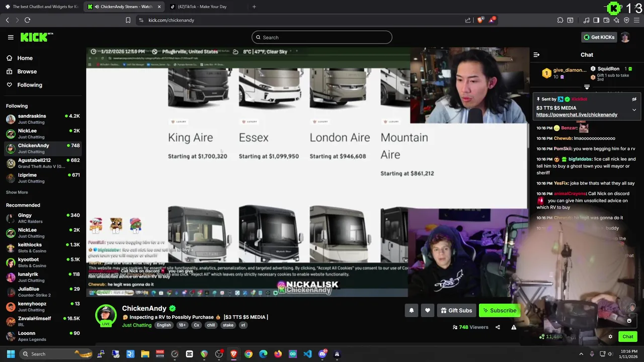This screenshot has width=644, height=362.
Task: Open user profile avatar menu
Action: (625, 37)
